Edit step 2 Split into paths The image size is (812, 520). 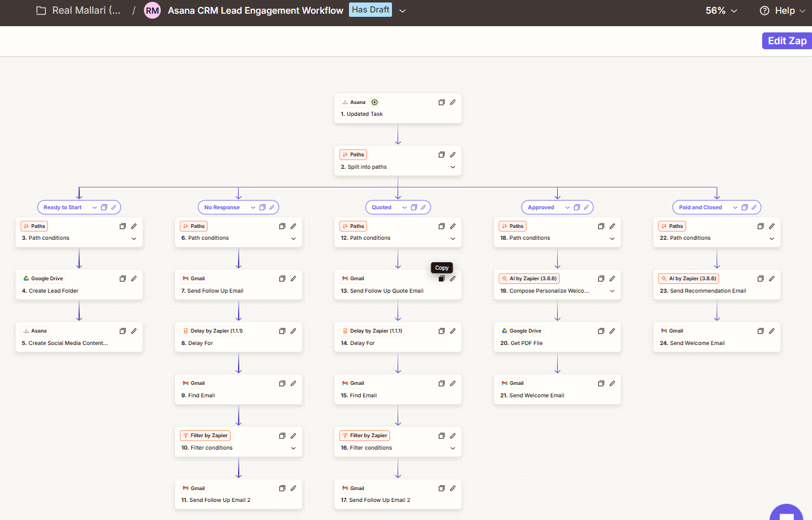453,154
